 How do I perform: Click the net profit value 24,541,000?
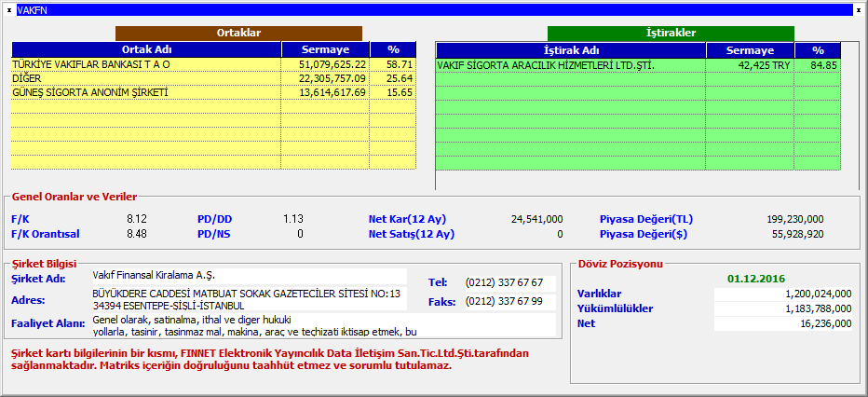(536, 219)
